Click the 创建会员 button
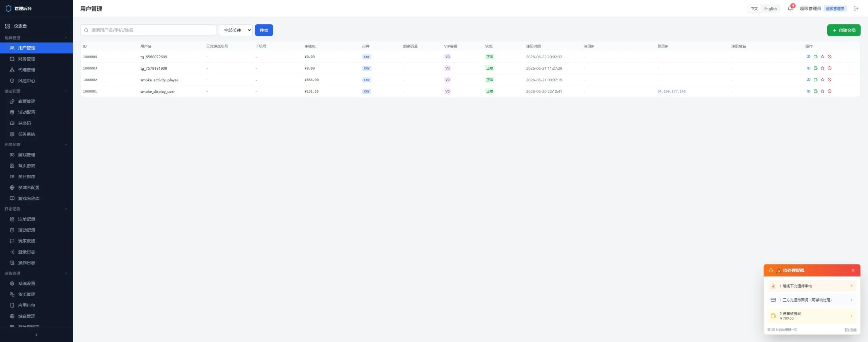 click(x=844, y=30)
